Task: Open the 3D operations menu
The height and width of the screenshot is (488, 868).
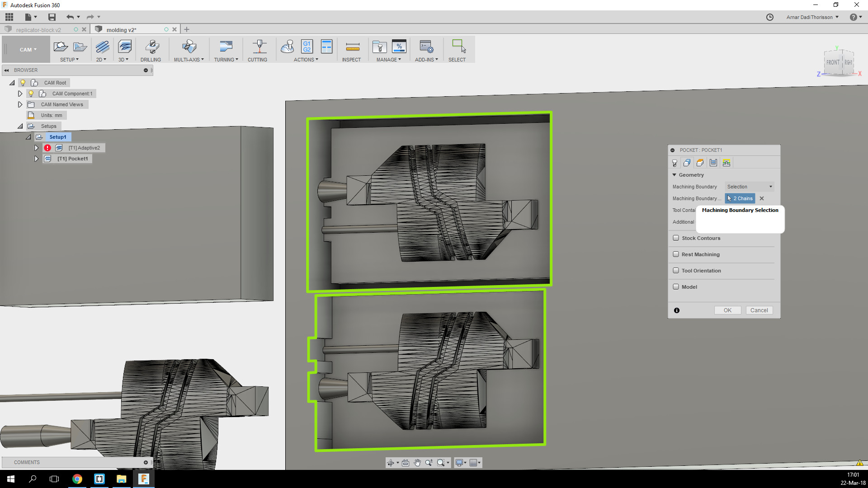Action: coord(123,60)
